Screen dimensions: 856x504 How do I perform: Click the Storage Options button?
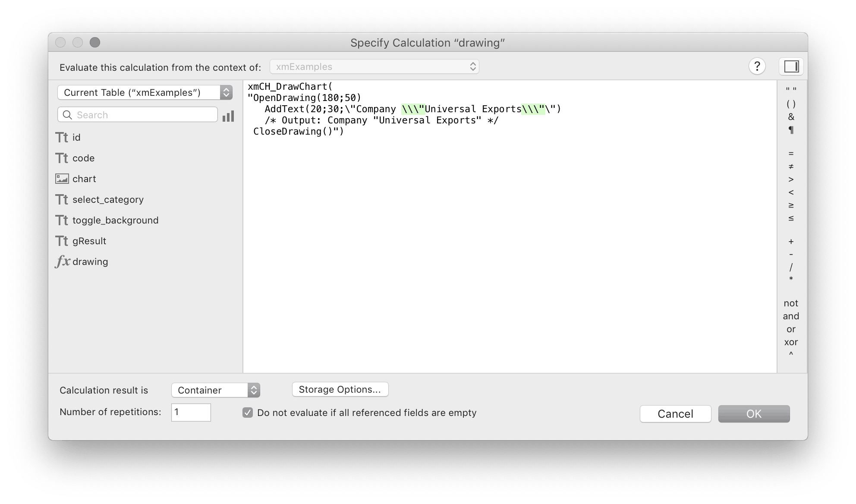coord(340,389)
